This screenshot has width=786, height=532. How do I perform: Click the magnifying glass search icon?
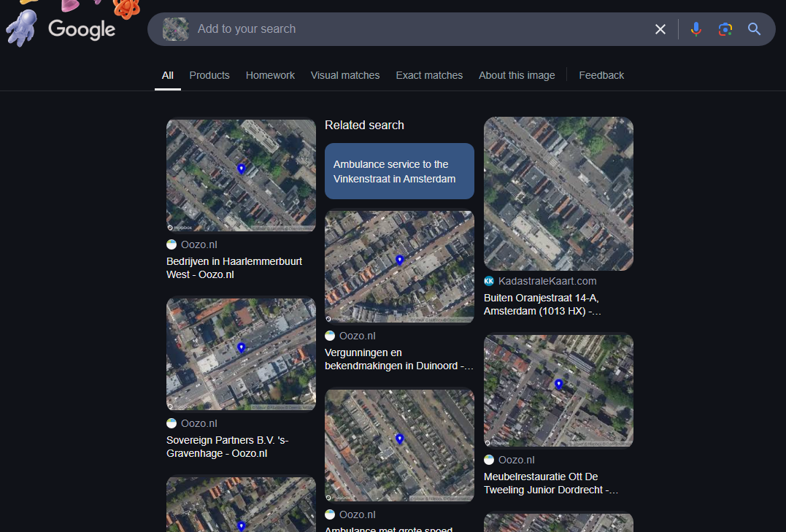coord(754,29)
